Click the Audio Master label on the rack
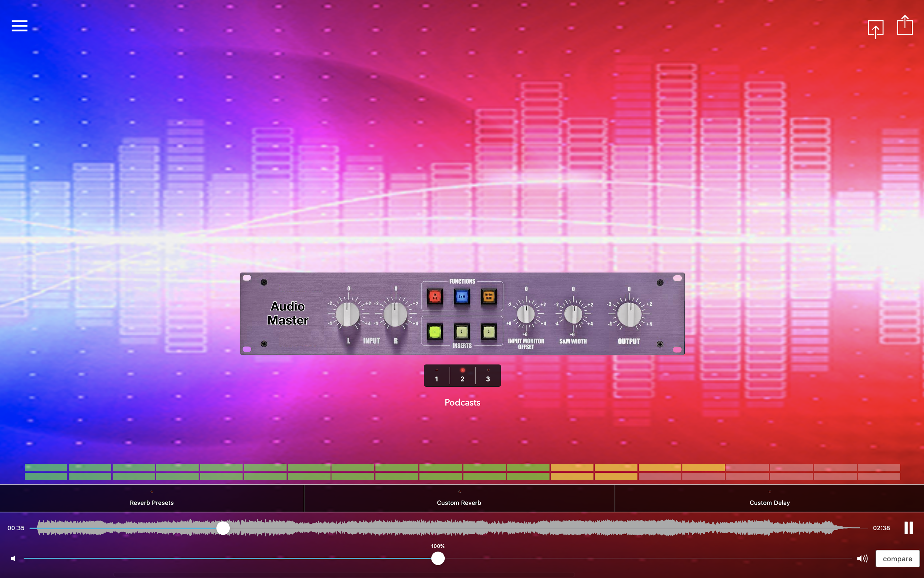Image resolution: width=924 pixels, height=578 pixels. click(x=288, y=313)
